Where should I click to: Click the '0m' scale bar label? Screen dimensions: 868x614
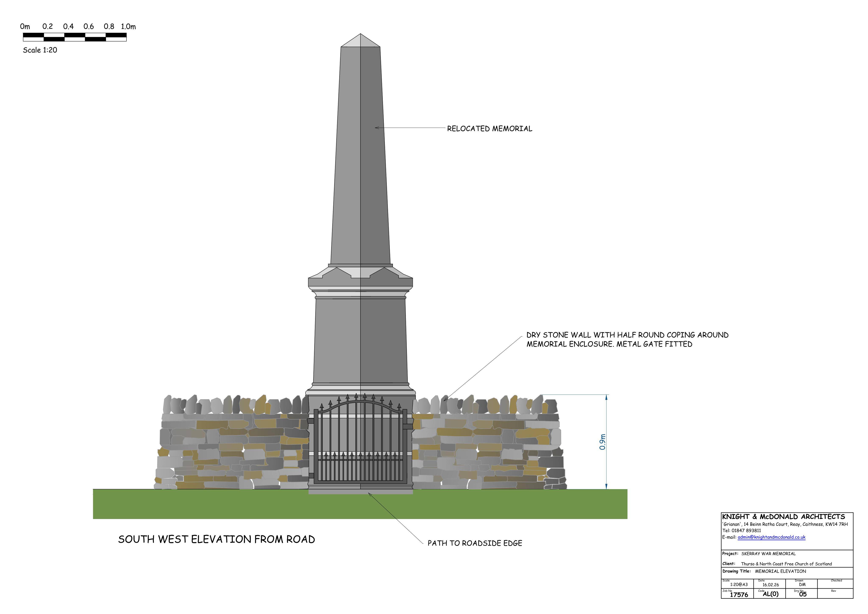coord(25,27)
